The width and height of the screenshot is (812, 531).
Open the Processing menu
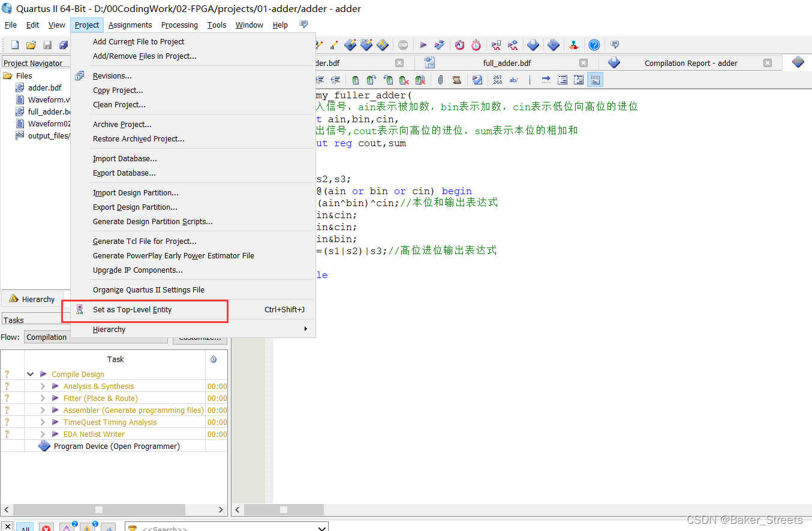pyautogui.click(x=179, y=25)
